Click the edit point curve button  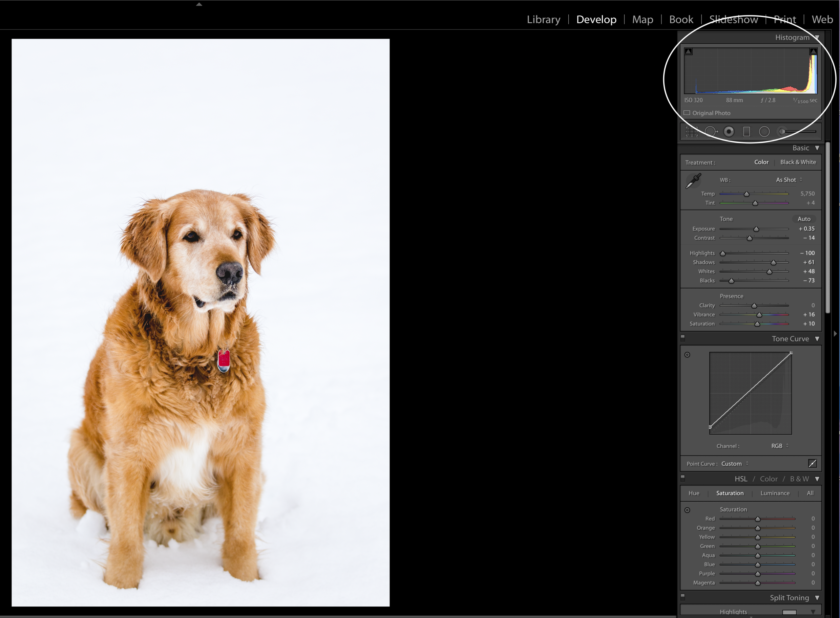click(x=812, y=464)
